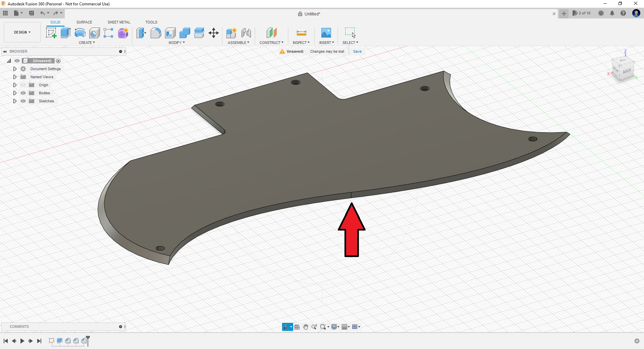Open the Pan hand navigation tool
This screenshot has height=349, width=644.
click(306, 327)
